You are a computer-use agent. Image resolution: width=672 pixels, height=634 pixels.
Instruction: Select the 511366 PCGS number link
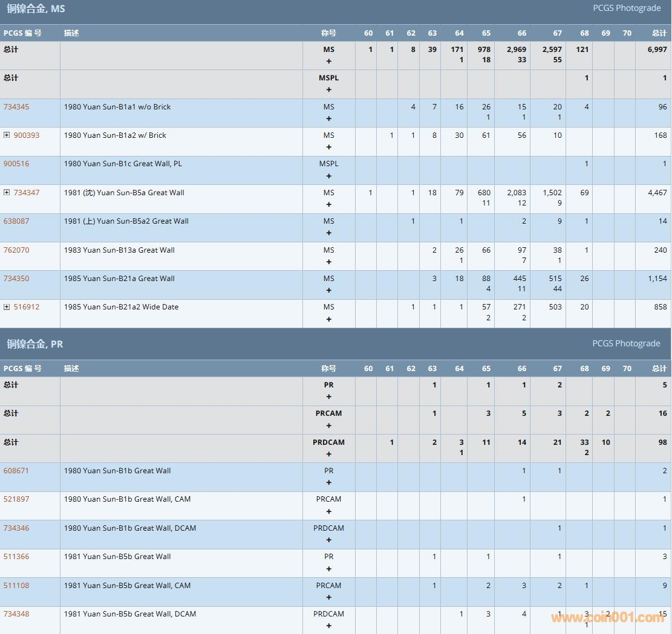16,557
